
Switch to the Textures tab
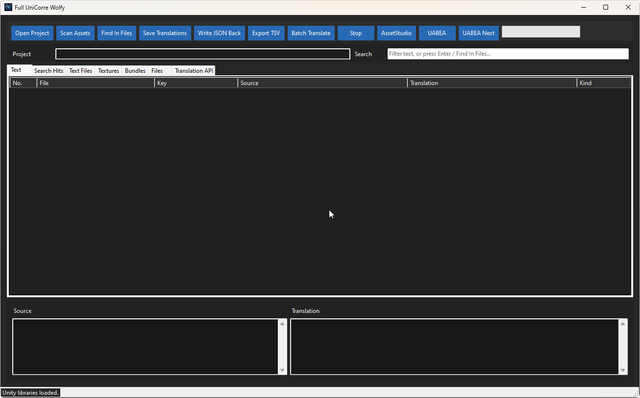[109, 71]
